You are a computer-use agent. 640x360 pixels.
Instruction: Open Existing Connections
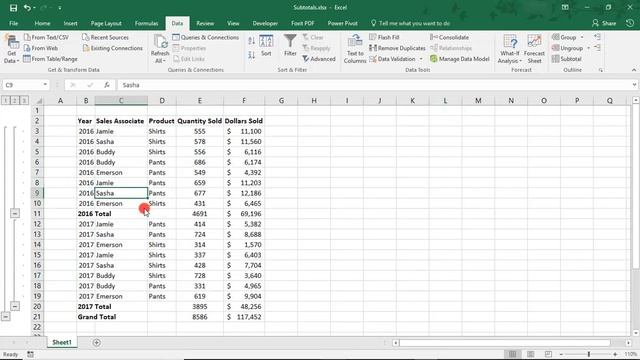(113, 48)
